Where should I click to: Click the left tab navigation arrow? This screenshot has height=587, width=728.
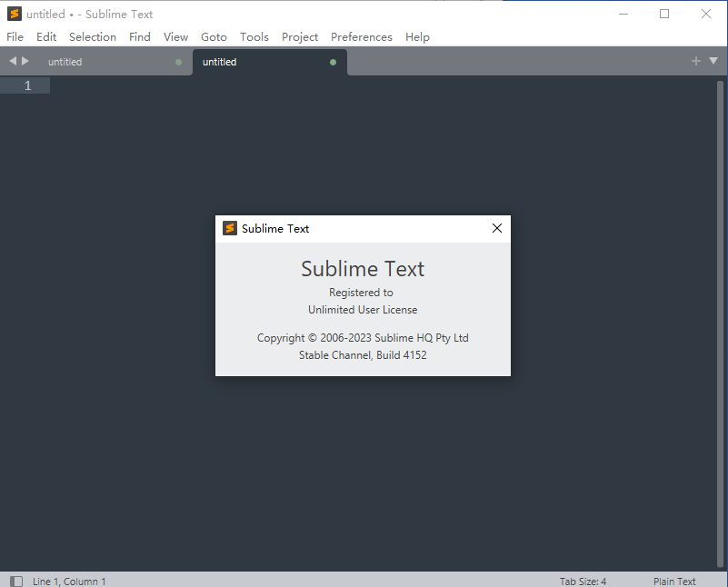[x=13, y=61]
